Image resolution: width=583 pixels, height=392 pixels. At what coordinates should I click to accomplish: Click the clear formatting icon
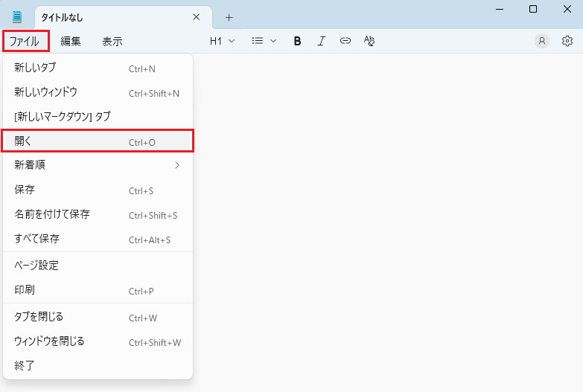[x=369, y=42]
